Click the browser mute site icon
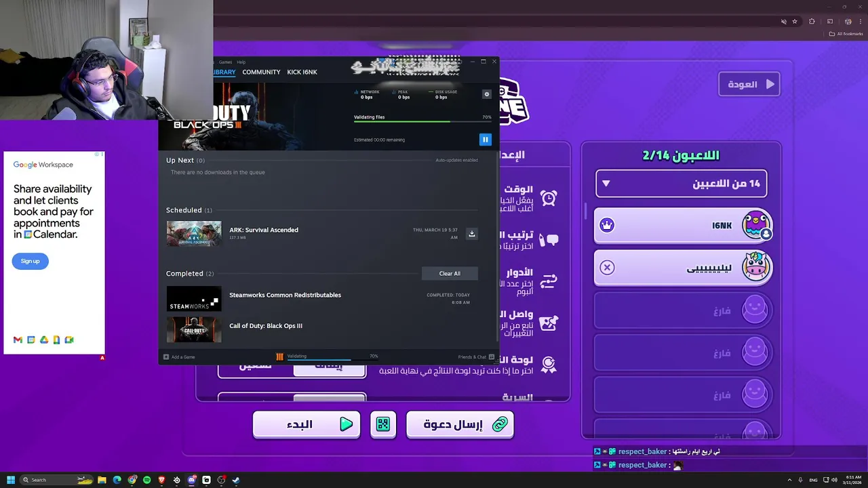Viewport: 868px width, 488px height. point(783,22)
